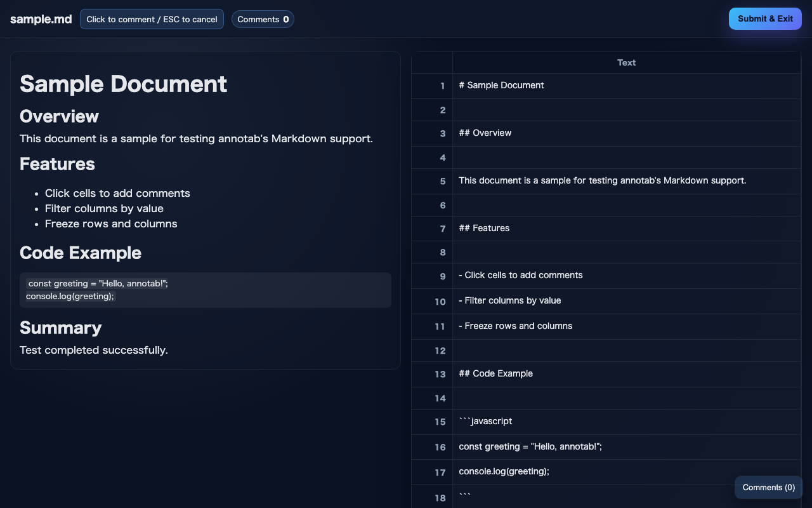Click the empty text cell in row 4
Image resolution: width=812 pixels, height=508 pixels.
coord(626,157)
